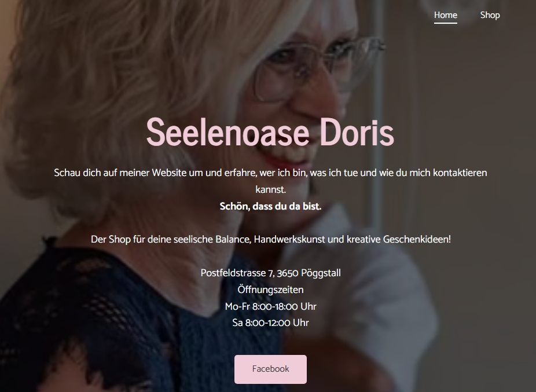Click the Öffnungszeiten label
The height and width of the screenshot is (392, 536).
[x=270, y=290]
